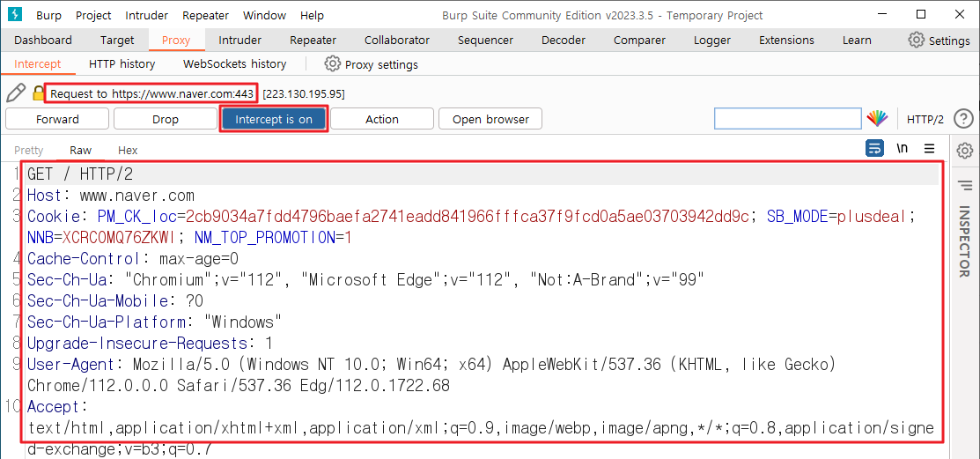This screenshot has width=980, height=459.
Task: Click the request URL www.naver.com:443 text
Action: pyautogui.click(x=151, y=93)
